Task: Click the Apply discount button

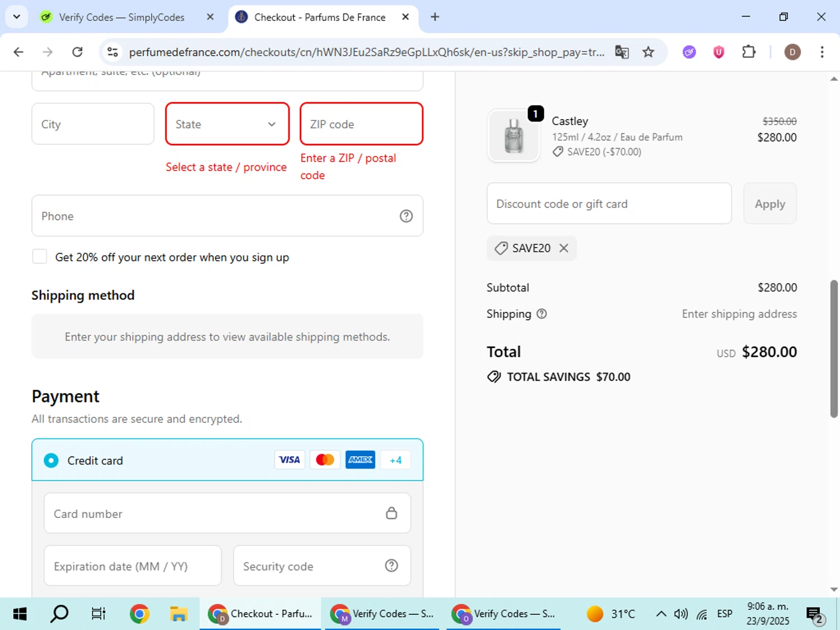Action: click(770, 203)
